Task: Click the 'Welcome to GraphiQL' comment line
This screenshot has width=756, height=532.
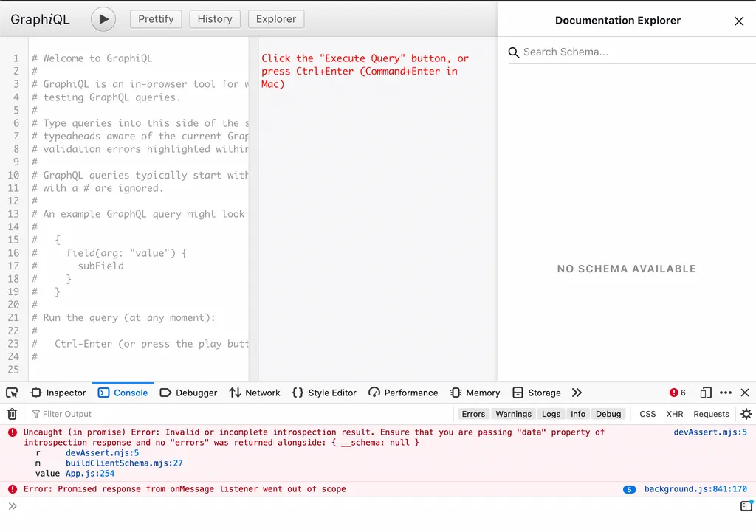Action: pos(92,58)
